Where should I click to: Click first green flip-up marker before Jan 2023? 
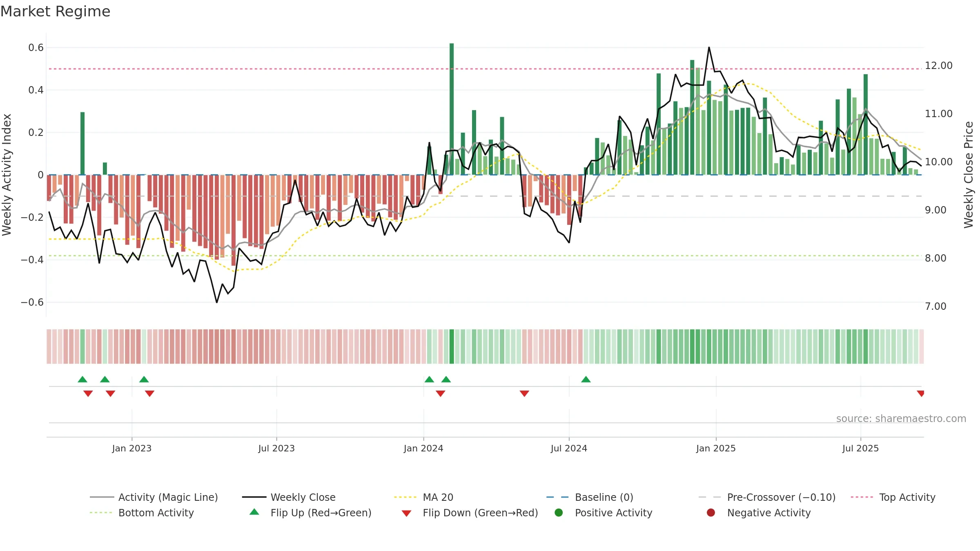[x=82, y=379]
